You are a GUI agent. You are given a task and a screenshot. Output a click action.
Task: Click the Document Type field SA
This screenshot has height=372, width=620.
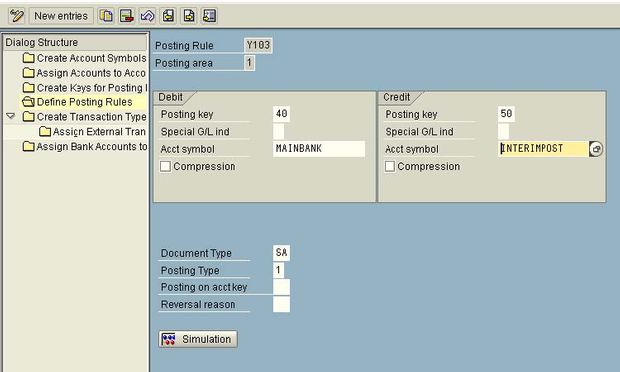click(281, 253)
